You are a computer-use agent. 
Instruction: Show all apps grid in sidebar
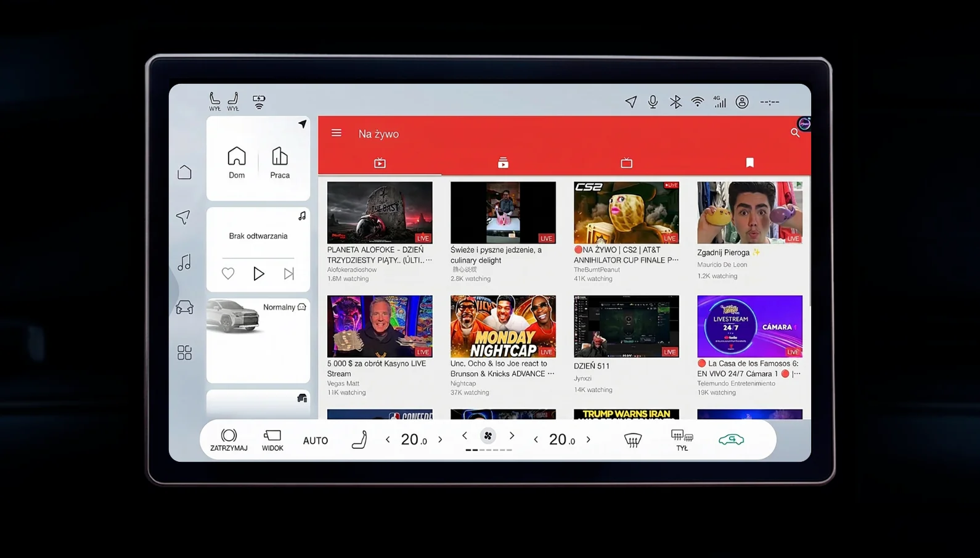point(184,353)
